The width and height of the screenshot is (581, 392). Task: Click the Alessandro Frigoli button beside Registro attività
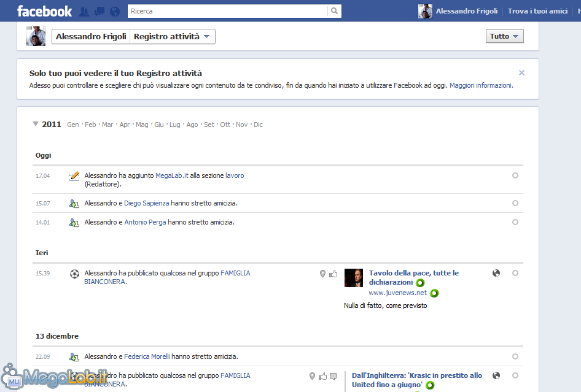click(x=91, y=37)
